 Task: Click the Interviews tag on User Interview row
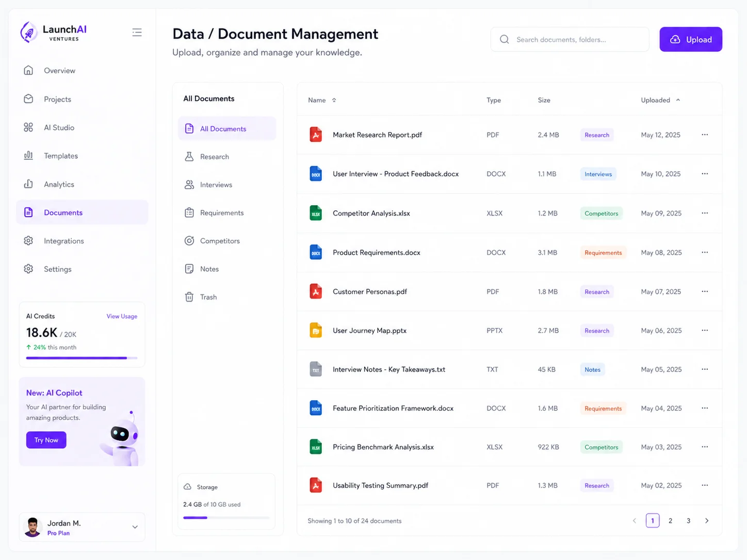click(x=598, y=174)
